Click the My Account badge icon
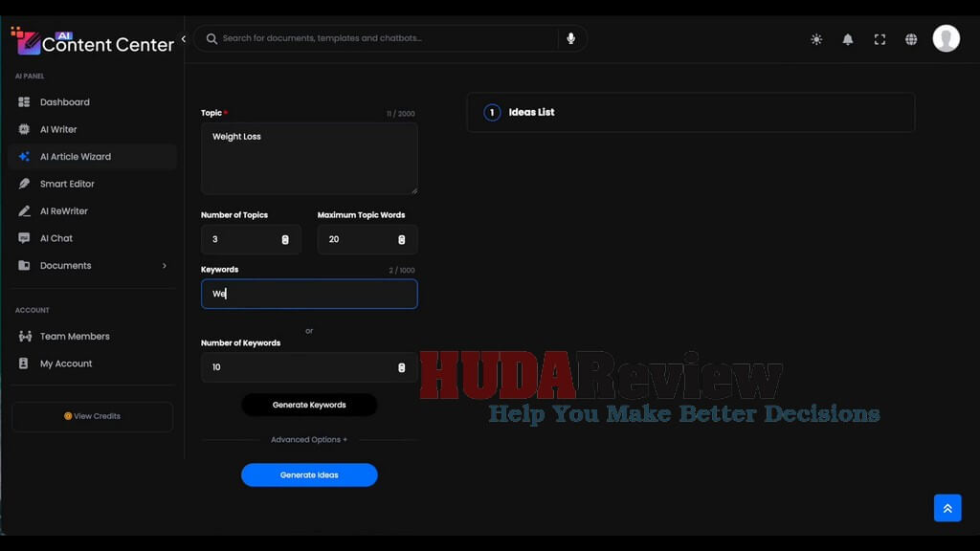Image resolution: width=980 pixels, height=551 pixels. pyautogui.click(x=24, y=364)
